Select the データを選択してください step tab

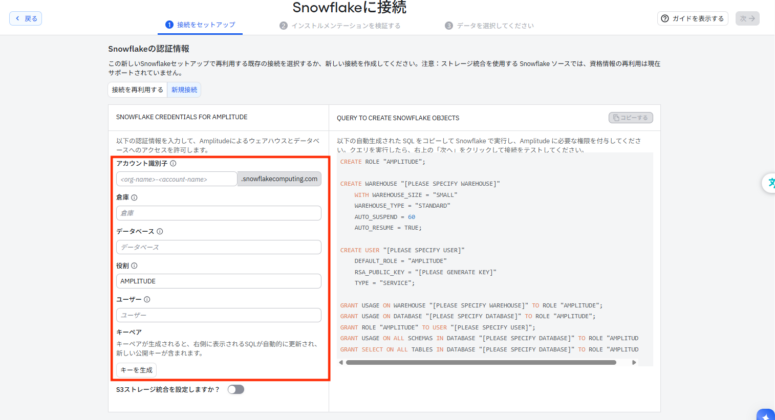(489, 26)
